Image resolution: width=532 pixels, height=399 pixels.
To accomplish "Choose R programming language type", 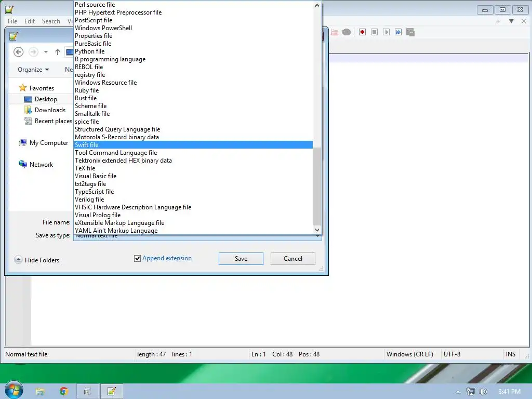I will tap(193, 59).
